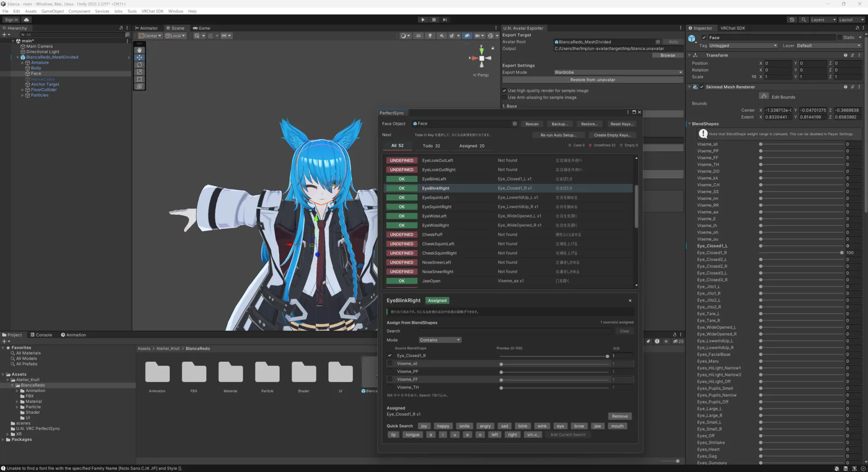Screen dimensions: 868x472
Task: Select the combined Transform tool
Action: click(140, 86)
